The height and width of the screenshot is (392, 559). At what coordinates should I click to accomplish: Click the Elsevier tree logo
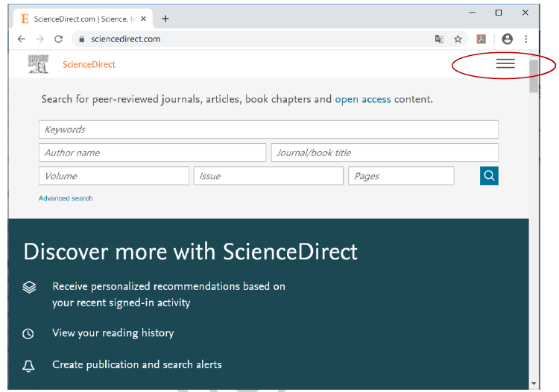38,64
